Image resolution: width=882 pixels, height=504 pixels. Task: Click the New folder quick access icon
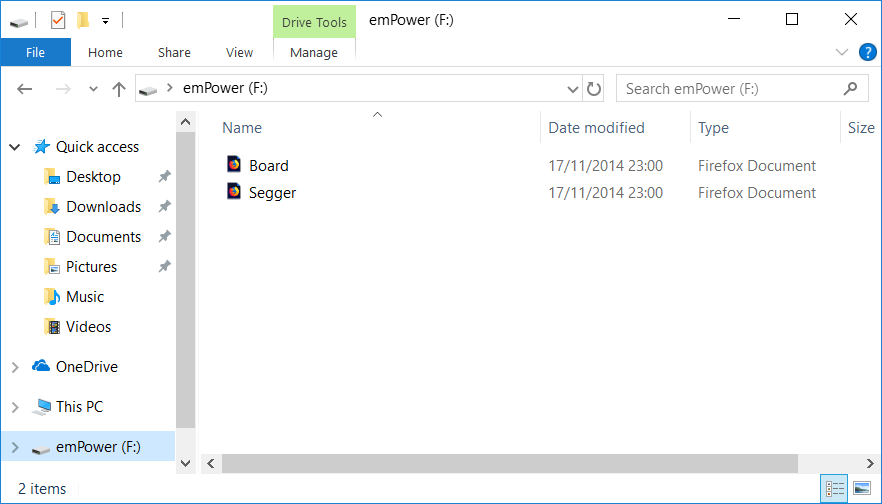[83, 21]
